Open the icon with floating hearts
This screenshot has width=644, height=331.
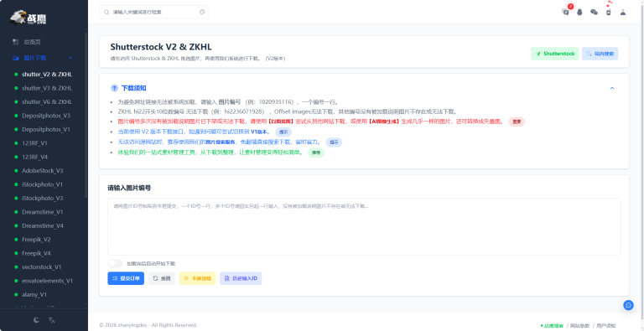pyautogui.click(x=608, y=12)
